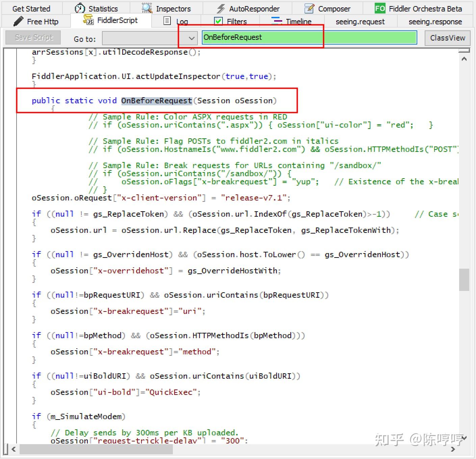The height and width of the screenshot is (459, 476).
Task: Select the FiddlerScript tab
Action: pyautogui.click(x=111, y=20)
